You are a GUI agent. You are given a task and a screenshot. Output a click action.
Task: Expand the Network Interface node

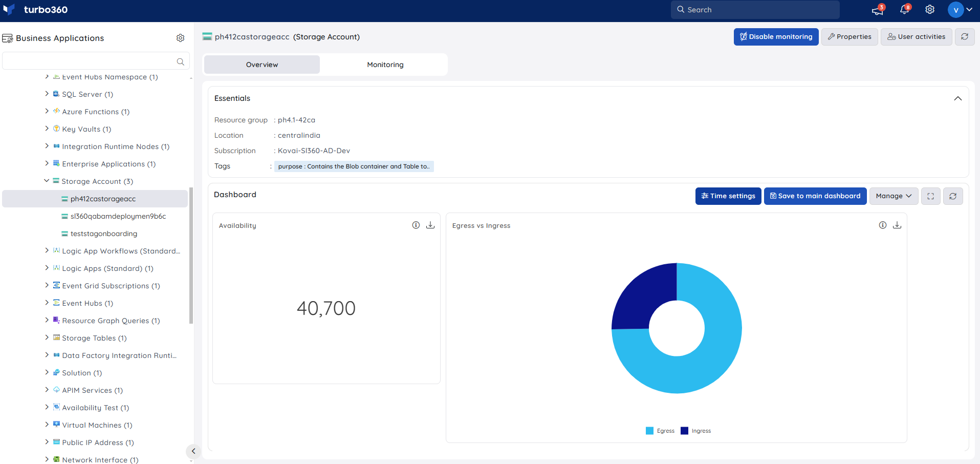click(x=47, y=459)
